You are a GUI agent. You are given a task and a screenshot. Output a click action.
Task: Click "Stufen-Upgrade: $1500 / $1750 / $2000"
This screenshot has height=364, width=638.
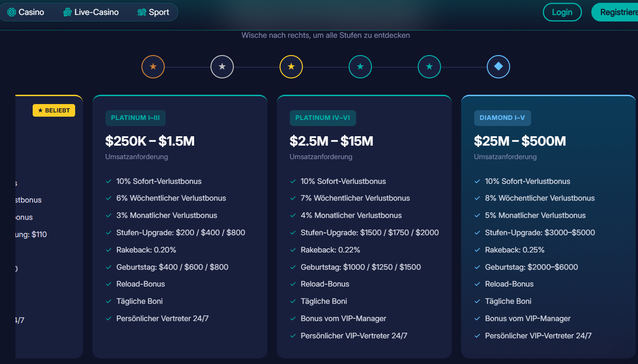[x=370, y=233]
